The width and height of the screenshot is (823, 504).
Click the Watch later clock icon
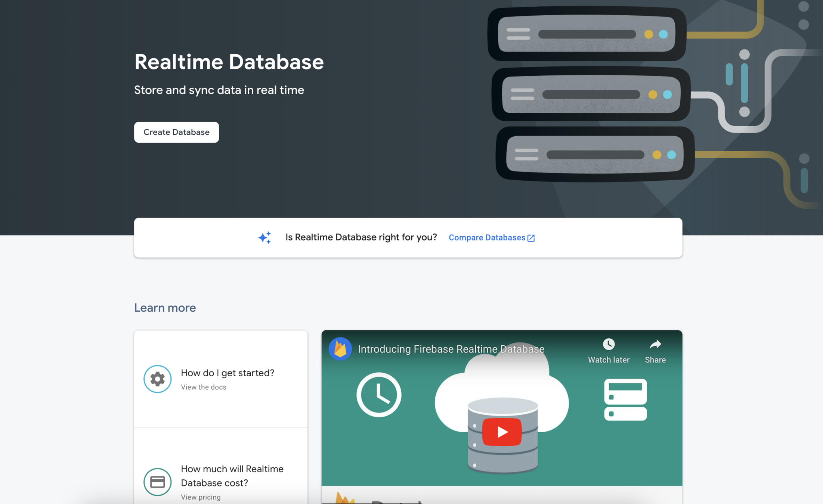click(x=608, y=344)
